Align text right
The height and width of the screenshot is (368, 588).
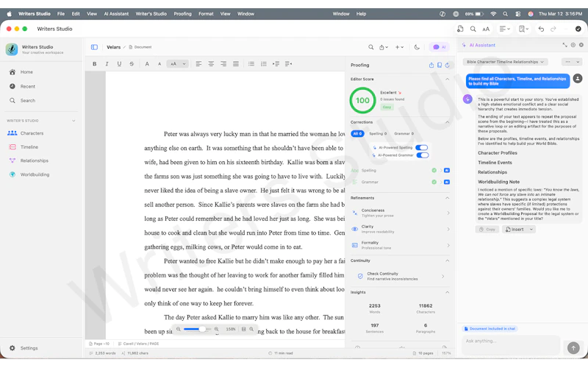(x=223, y=64)
